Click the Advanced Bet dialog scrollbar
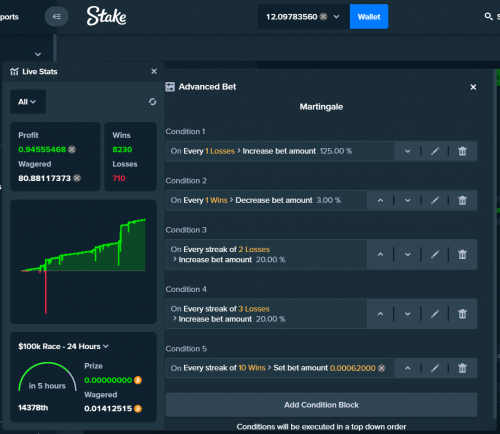500x434 pixels. pyautogui.click(x=494, y=243)
